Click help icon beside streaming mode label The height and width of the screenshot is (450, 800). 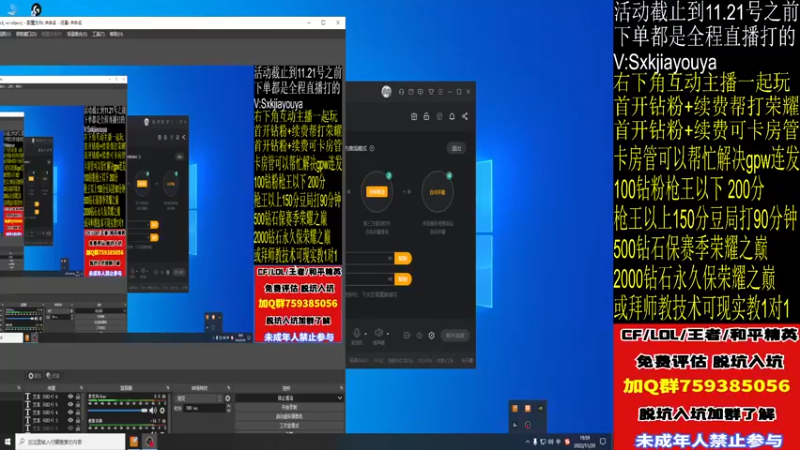click(x=372, y=148)
